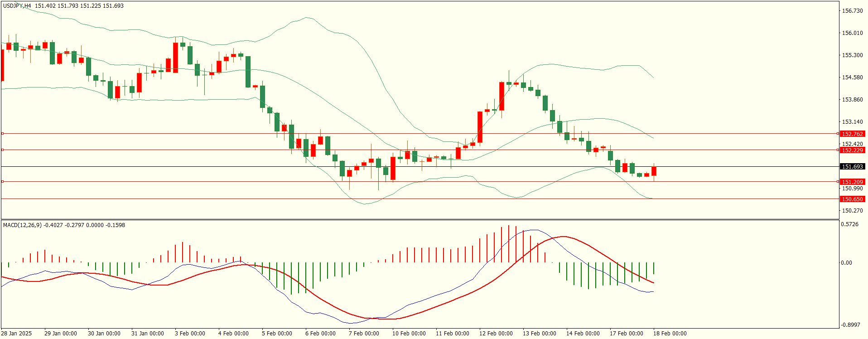Viewport: 868px width, 339px height.
Task: Click the 151.209 red price tag
Action: point(852,182)
